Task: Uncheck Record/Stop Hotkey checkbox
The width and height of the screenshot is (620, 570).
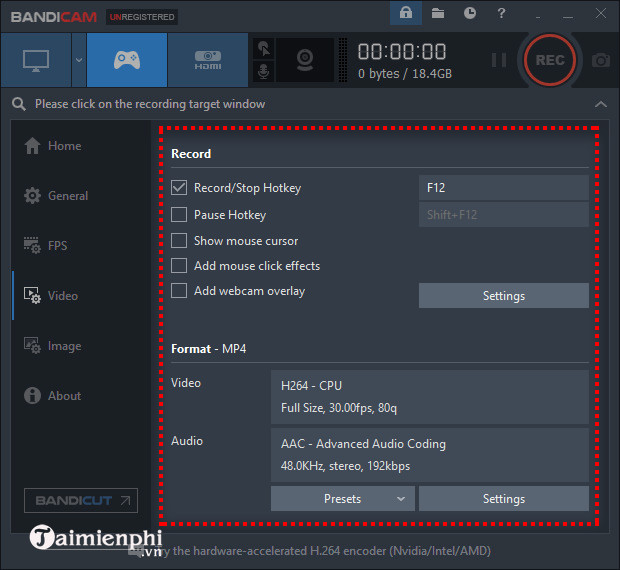Action: point(179,187)
